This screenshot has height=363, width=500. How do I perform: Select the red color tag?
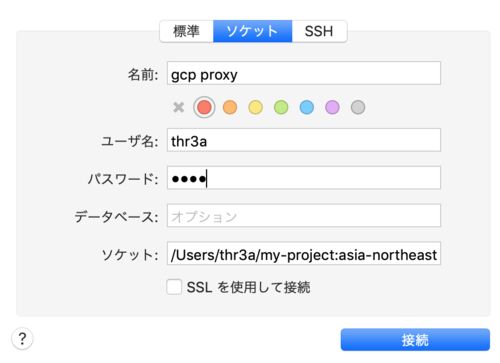tap(204, 107)
